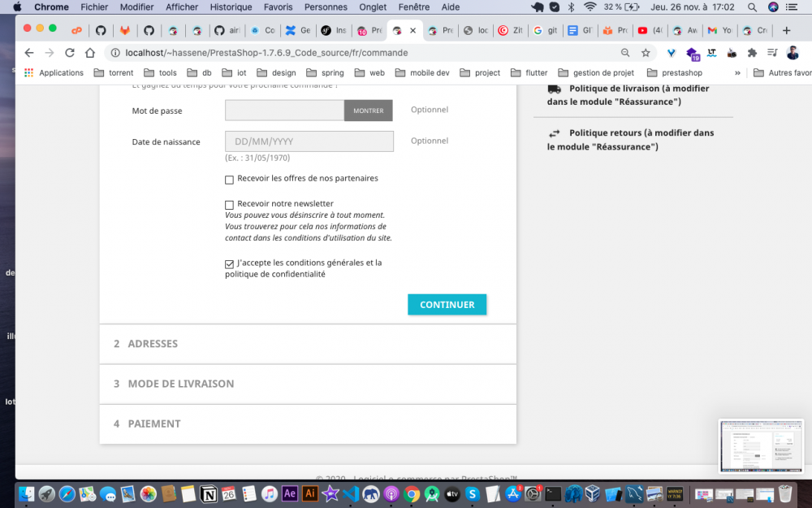Click the bookmark star in the address bar

tap(646, 51)
